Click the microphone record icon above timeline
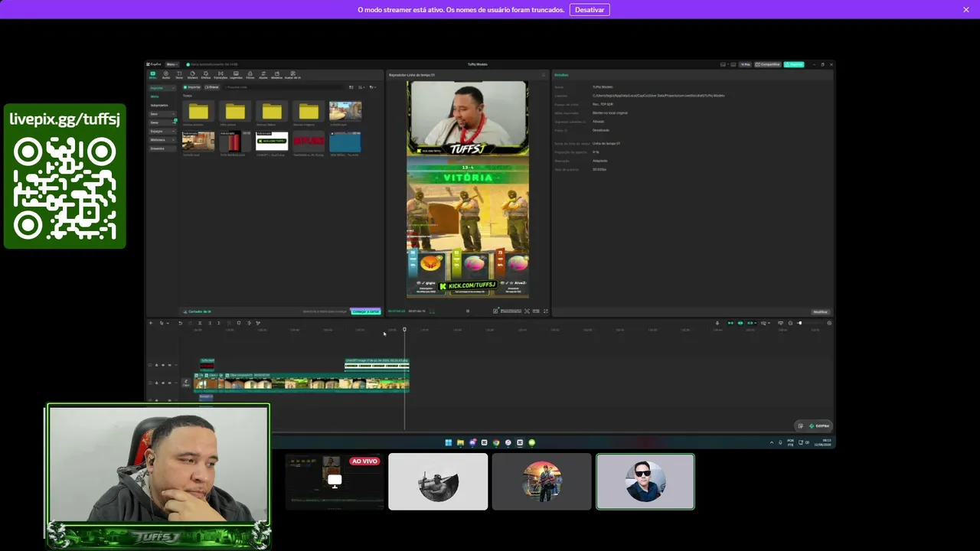 (x=717, y=323)
